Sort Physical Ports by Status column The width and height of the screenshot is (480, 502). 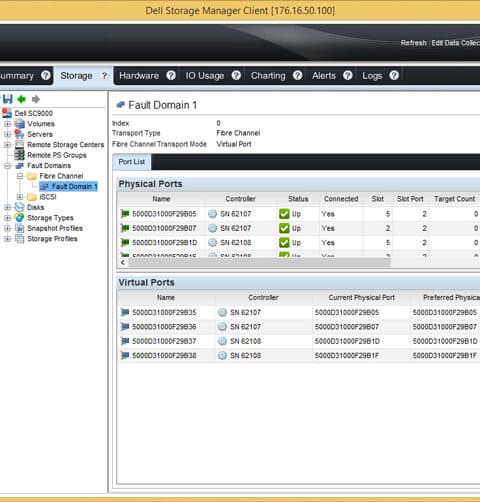click(x=298, y=199)
